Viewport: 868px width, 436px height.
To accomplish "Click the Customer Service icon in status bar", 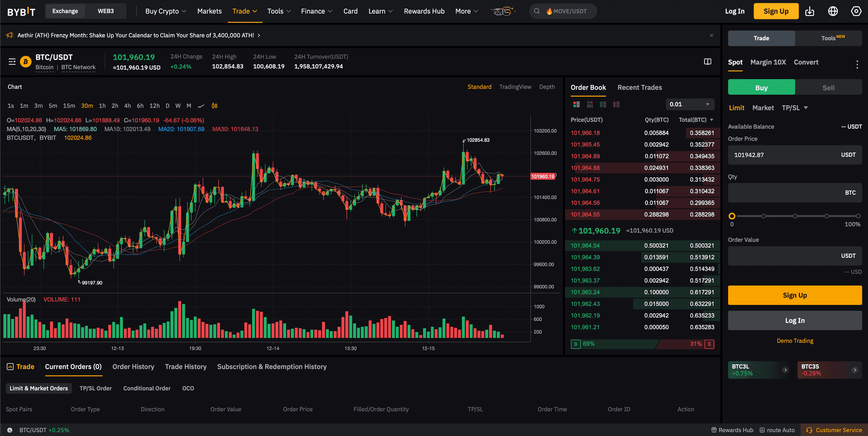I will [x=810, y=430].
